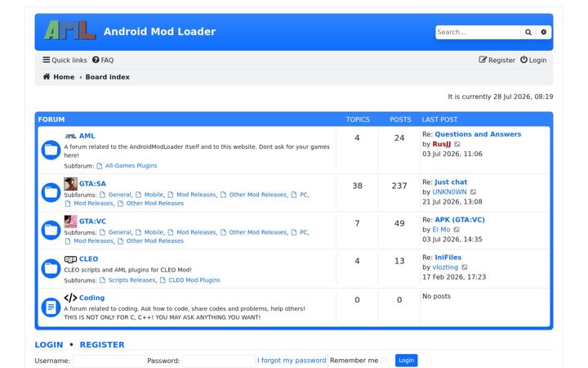
Task: Click the LOGIN heading link
Action: pyautogui.click(x=49, y=345)
